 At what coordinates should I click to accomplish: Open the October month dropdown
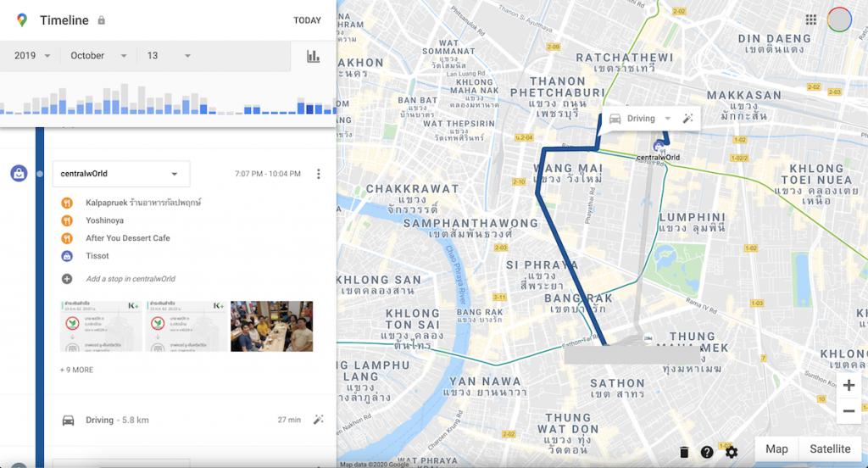(x=97, y=56)
